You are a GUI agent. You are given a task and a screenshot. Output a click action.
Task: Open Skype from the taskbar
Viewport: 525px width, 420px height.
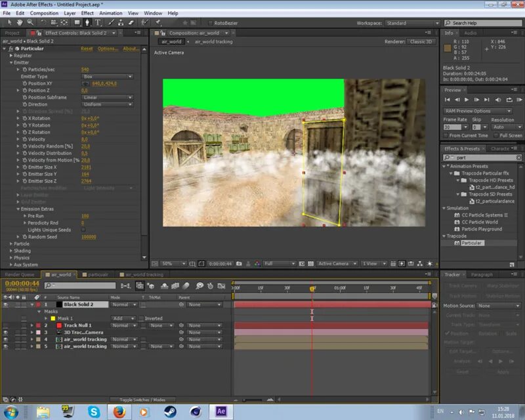tap(94, 411)
